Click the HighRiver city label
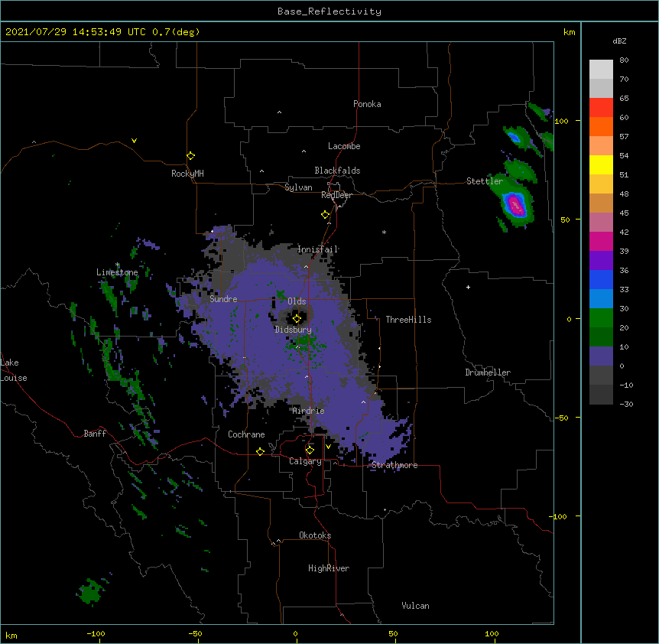The height and width of the screenshot is (644, 659). click(x=329, y=568)
